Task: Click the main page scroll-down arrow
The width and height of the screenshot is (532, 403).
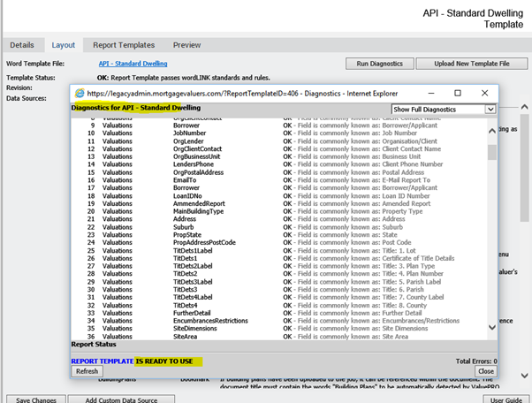Action: point(525,376)
